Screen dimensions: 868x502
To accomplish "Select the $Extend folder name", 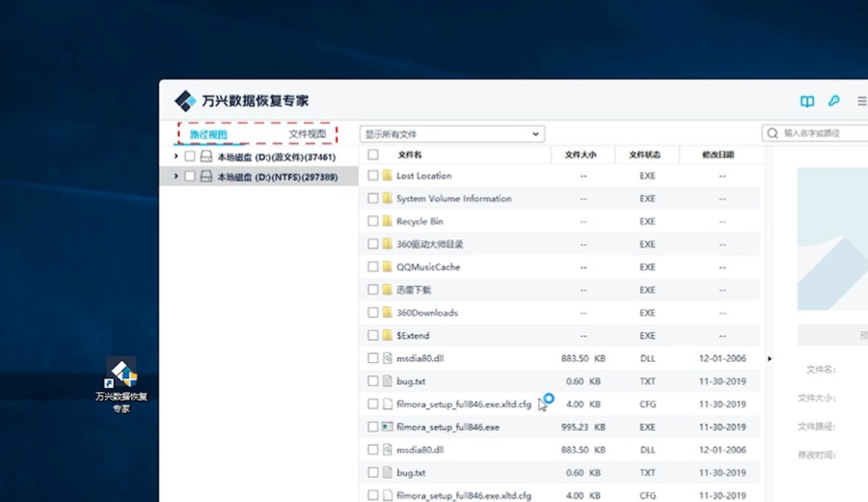I will (x=413, y=336).
